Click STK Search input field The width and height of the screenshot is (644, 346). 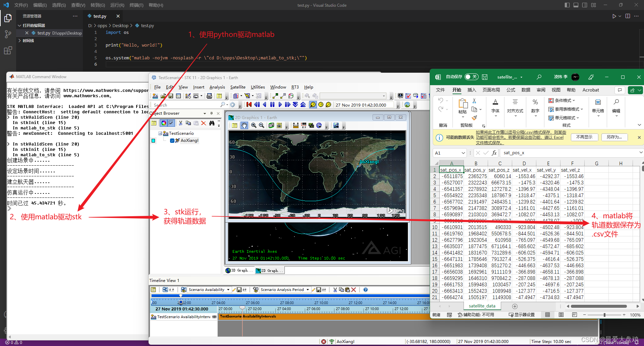tap(186, 105)
